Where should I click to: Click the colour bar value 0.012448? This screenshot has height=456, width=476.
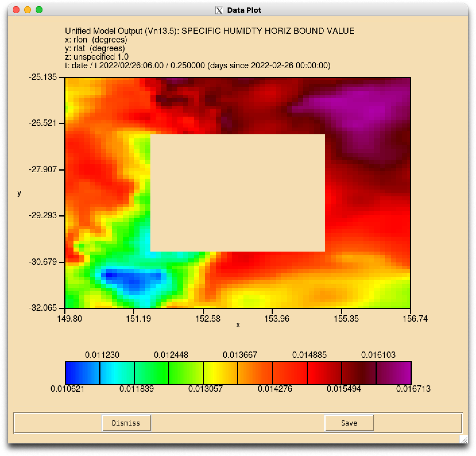pyautogui.click(x=171, y=355)
